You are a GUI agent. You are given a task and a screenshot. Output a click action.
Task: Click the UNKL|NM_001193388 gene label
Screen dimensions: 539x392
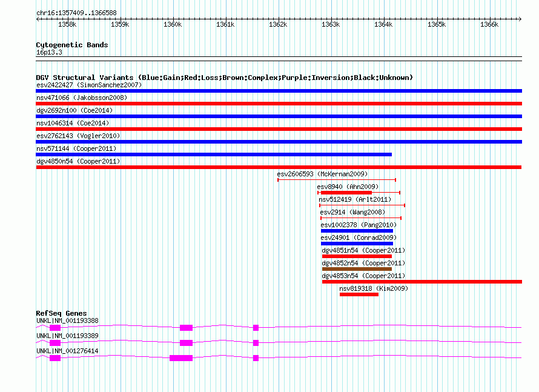pyautogui.click(x=67, y=321)
